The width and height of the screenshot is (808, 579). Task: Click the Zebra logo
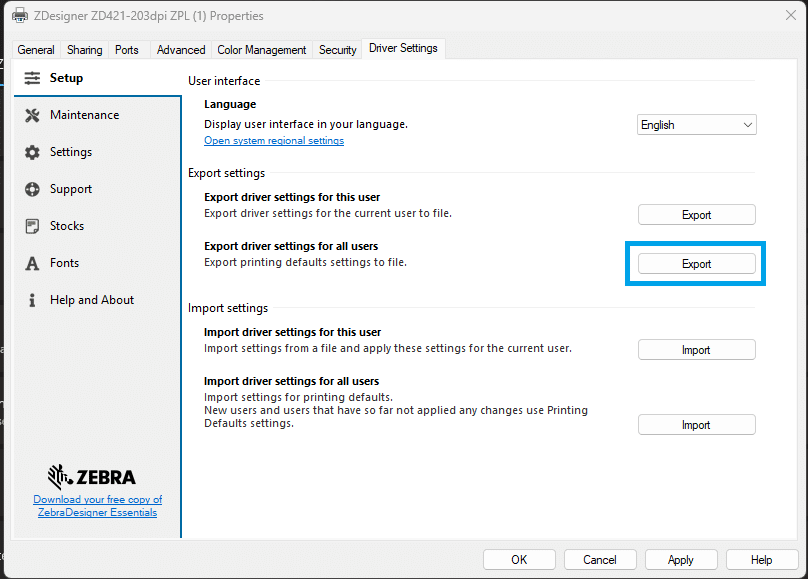[x=92, y=477]
